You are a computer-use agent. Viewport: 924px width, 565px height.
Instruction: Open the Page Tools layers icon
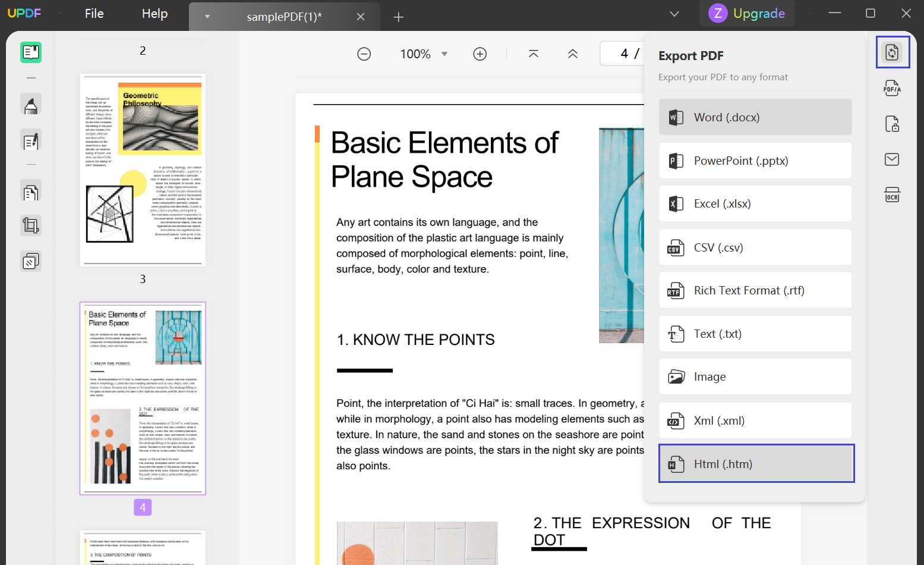[31, 261]
